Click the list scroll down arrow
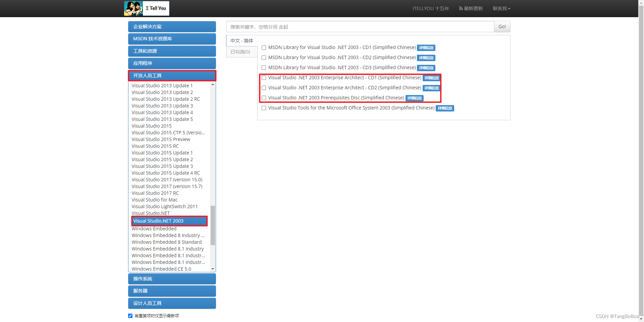The image size is (644, 322). [x=213, y=269]
